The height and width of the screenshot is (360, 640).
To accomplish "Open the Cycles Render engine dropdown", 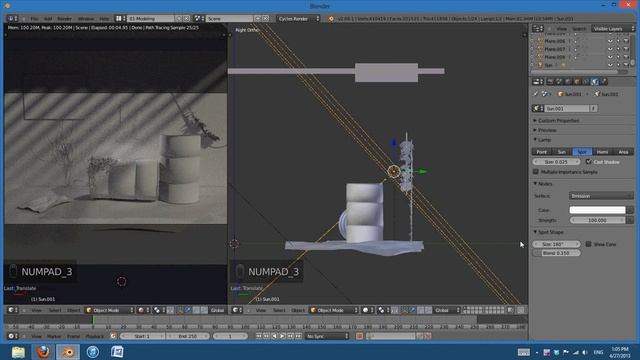I will (x=299, y=19).
